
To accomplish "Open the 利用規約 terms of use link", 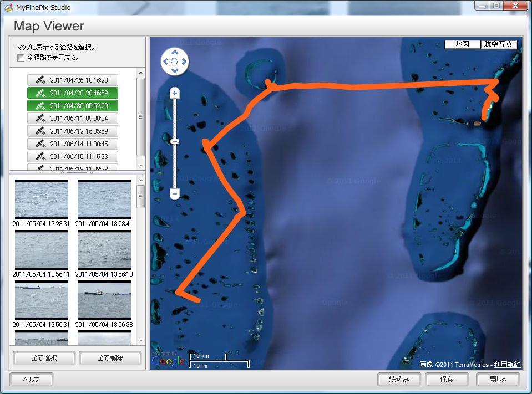I will point(507,365).
